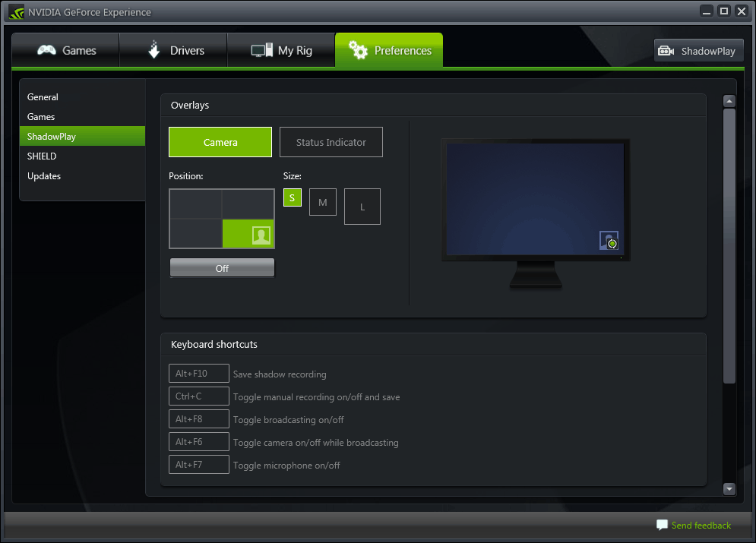Minimize the GeForce Experience window
756x543 pixels.
[x=707, y=11]
